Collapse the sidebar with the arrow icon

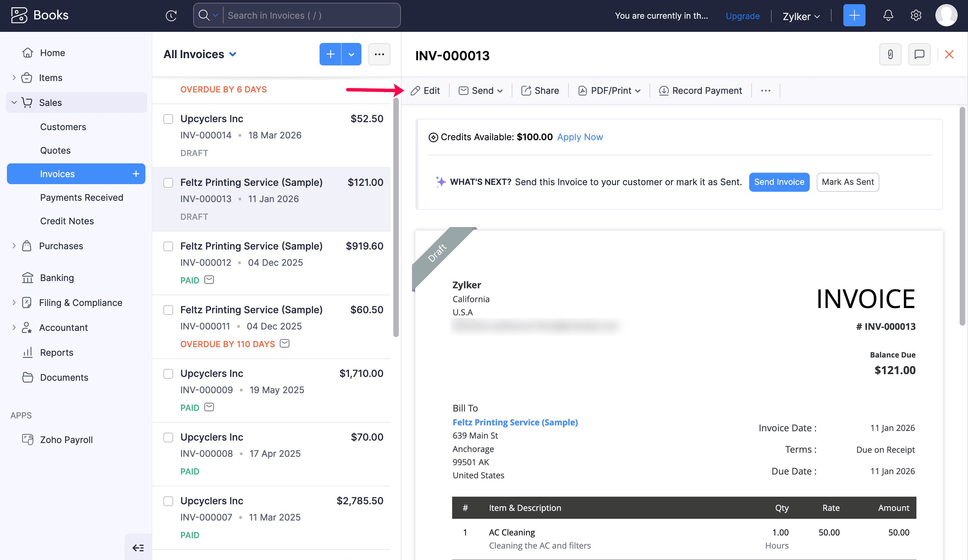(138, 548)
